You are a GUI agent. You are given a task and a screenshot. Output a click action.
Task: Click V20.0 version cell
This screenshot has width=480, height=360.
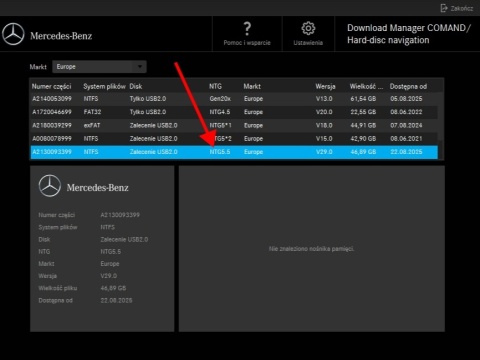coord(324,112)
